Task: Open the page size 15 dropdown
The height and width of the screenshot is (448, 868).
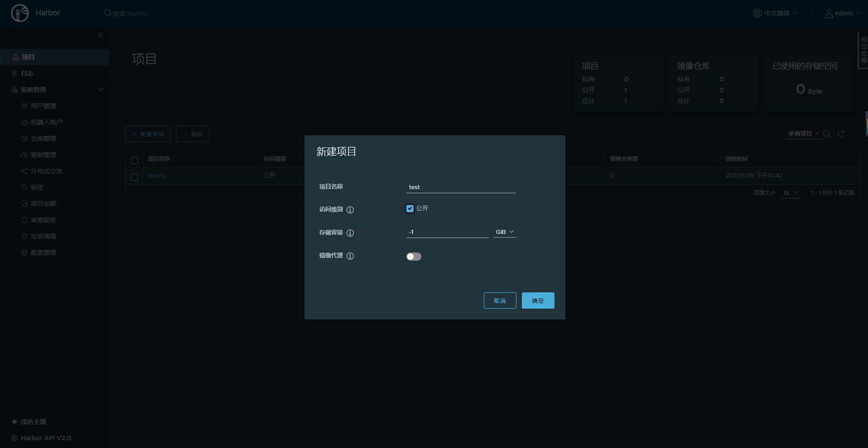Action: pyautogui.click(x=791, y=193)
